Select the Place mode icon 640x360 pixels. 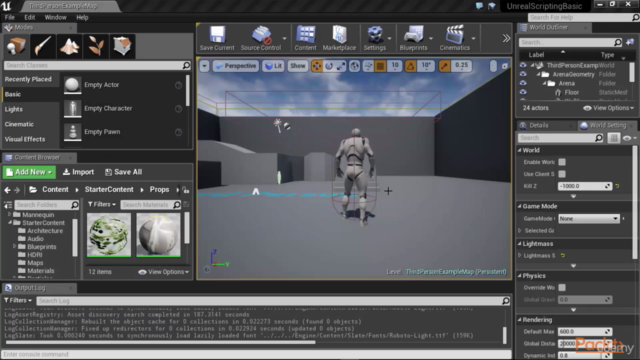[16, 46]
